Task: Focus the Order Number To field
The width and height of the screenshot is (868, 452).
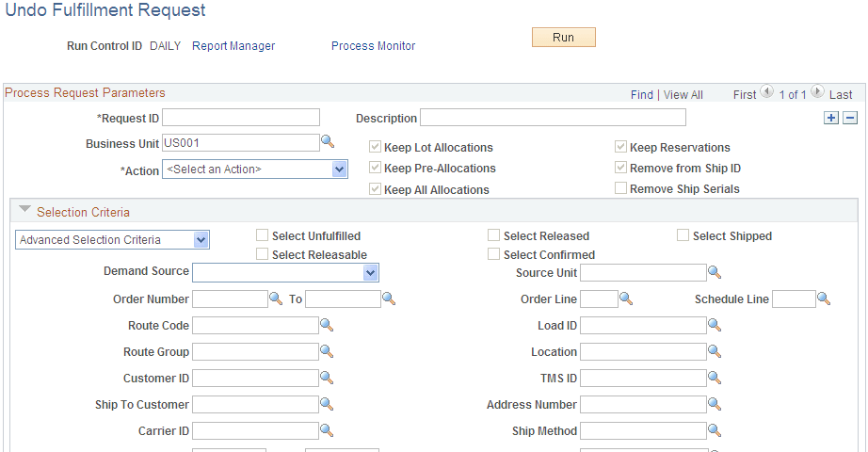Action: pos(344,299)
